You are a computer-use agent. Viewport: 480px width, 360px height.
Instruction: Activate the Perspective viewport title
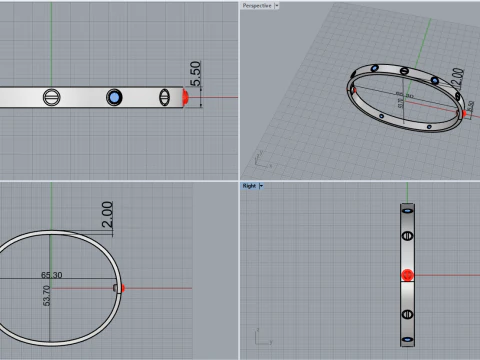pyautogui.click(x=257, y=6)
